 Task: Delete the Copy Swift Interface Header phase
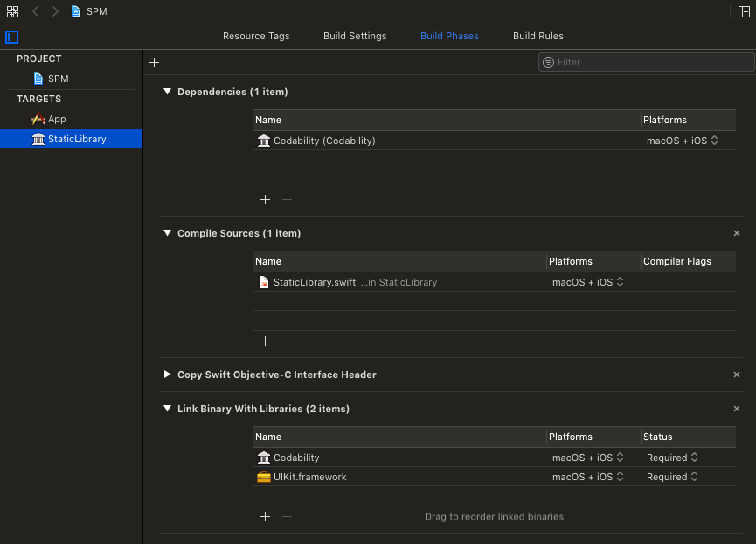737,375
